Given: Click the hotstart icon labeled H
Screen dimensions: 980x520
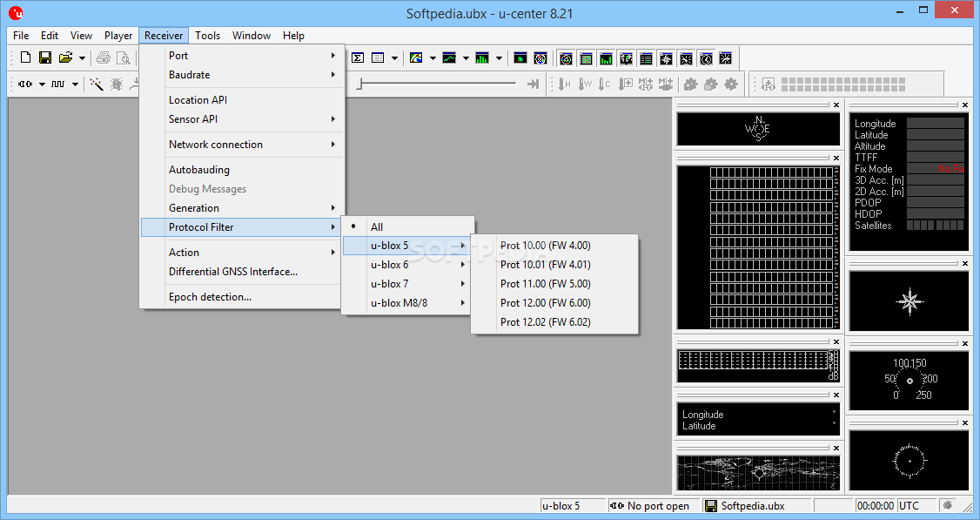Looking at the screenshot, I should pos(564,84).
